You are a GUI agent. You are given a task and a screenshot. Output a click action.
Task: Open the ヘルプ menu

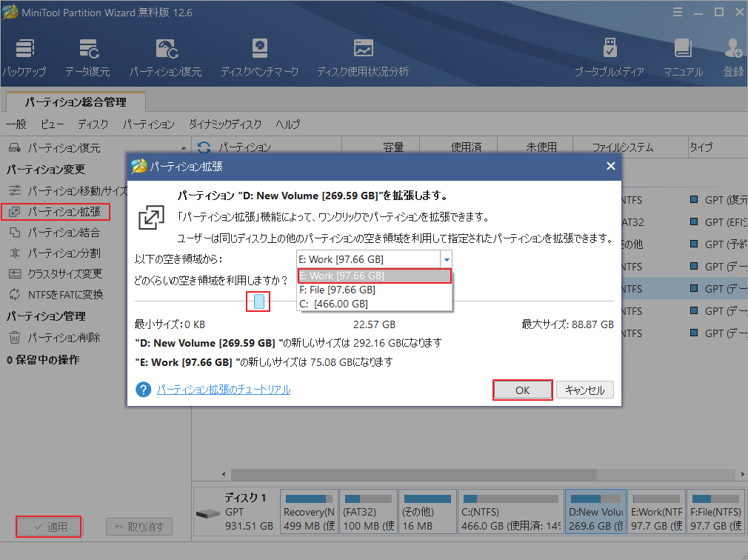click(x=287, y=124)
